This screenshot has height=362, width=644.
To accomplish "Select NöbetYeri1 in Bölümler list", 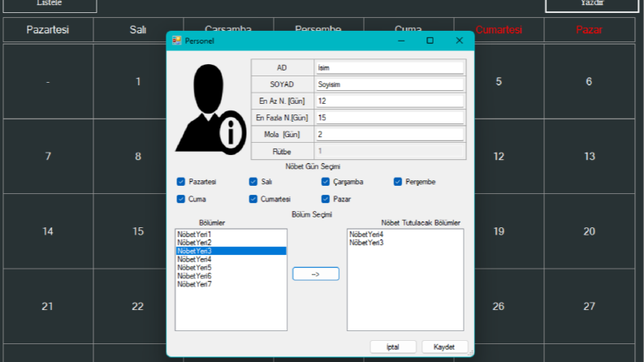I will click(231, 235).
